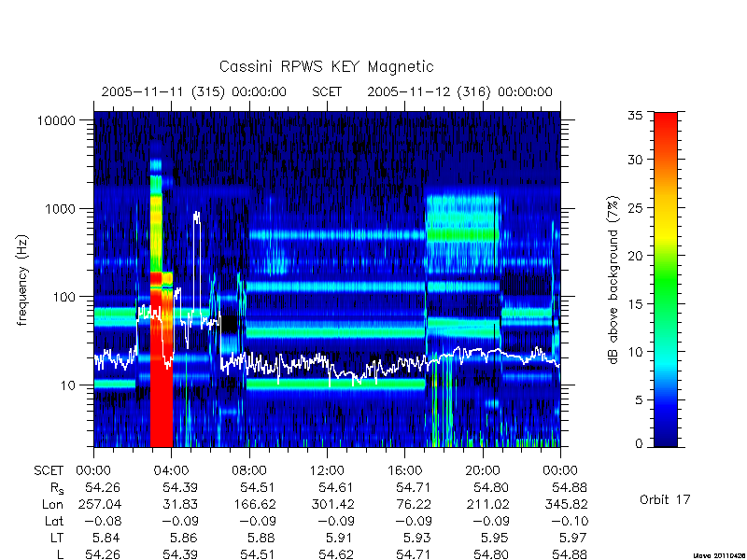Click Lon value 76.22
The width and height of the screenshot is (747, 560).
point(414,504)
